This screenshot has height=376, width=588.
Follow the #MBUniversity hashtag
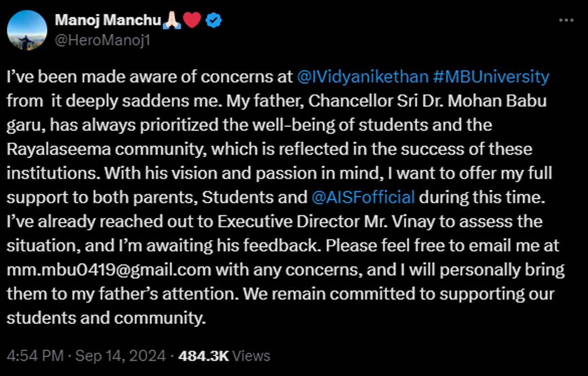click(491, 76)
